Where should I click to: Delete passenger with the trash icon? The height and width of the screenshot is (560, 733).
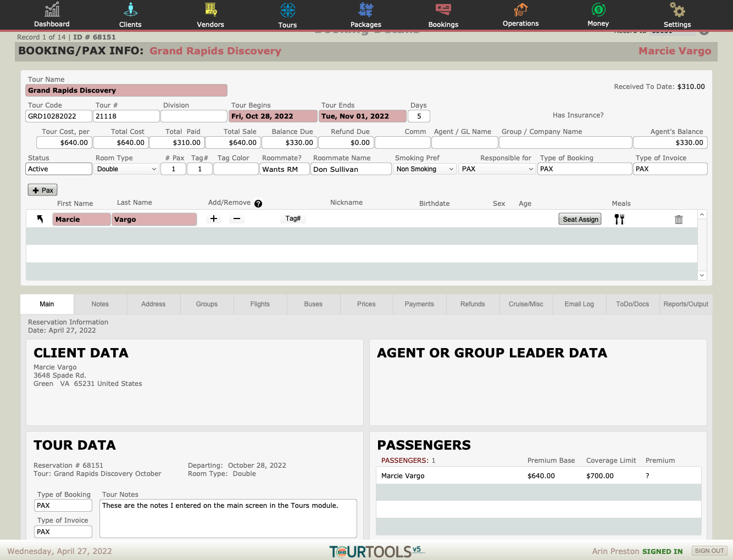(679, 220)
